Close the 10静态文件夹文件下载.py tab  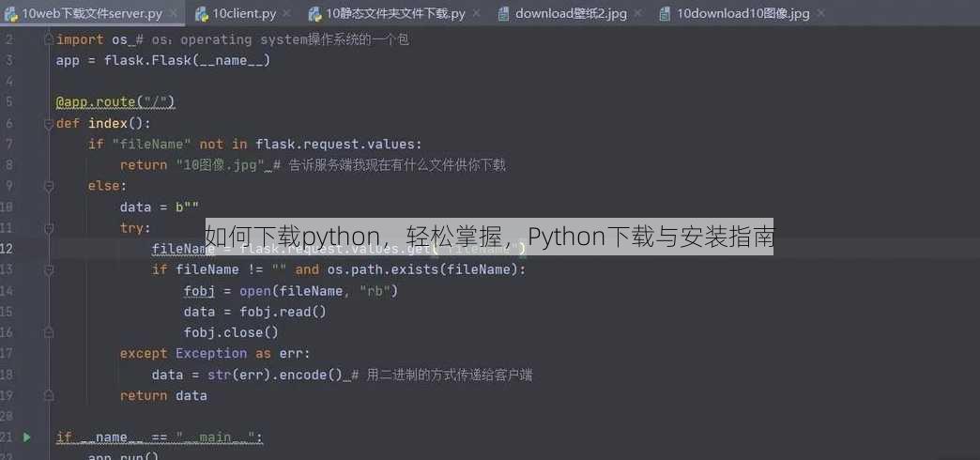tap(476, 13)
